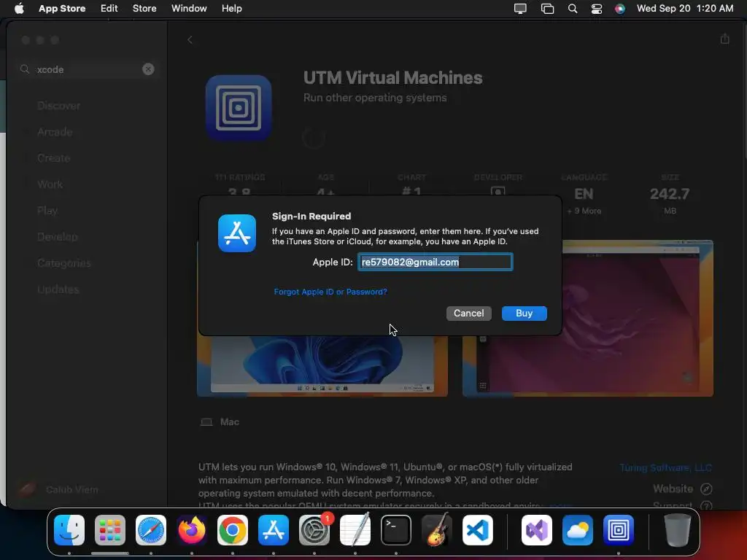Open Forgot Apple ID or Password link
The width and height of the screenshot is (747, 560).
point(330,292)
